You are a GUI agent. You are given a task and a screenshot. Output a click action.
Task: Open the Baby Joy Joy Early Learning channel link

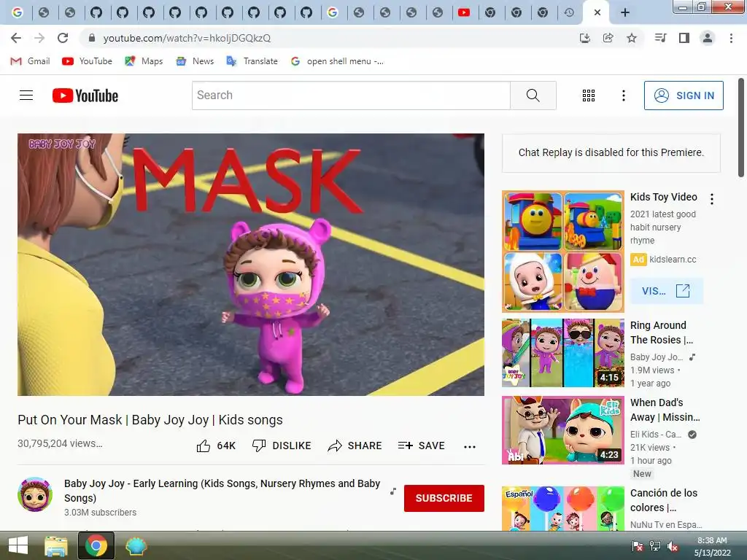pyautogui.click(x=222, y=491)
